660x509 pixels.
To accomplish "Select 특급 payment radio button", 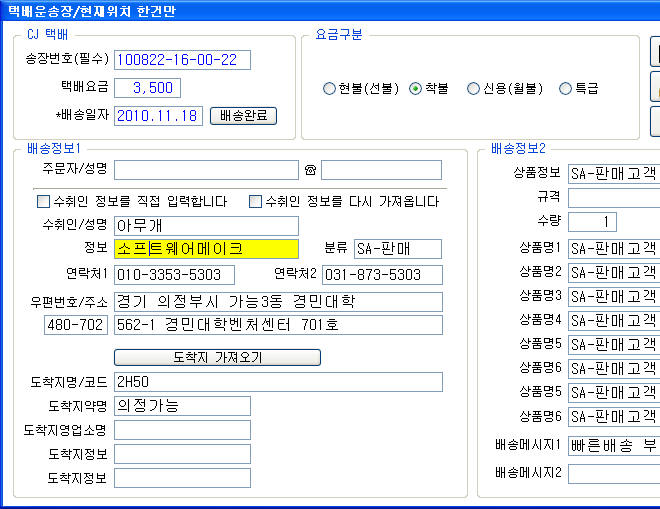I will (565, 88).
